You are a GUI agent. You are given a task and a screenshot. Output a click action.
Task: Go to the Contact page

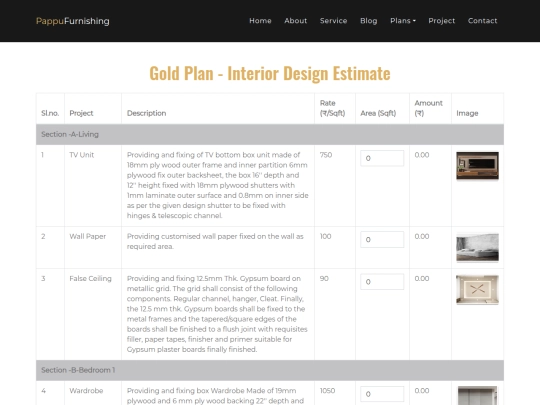coord(482,21)
